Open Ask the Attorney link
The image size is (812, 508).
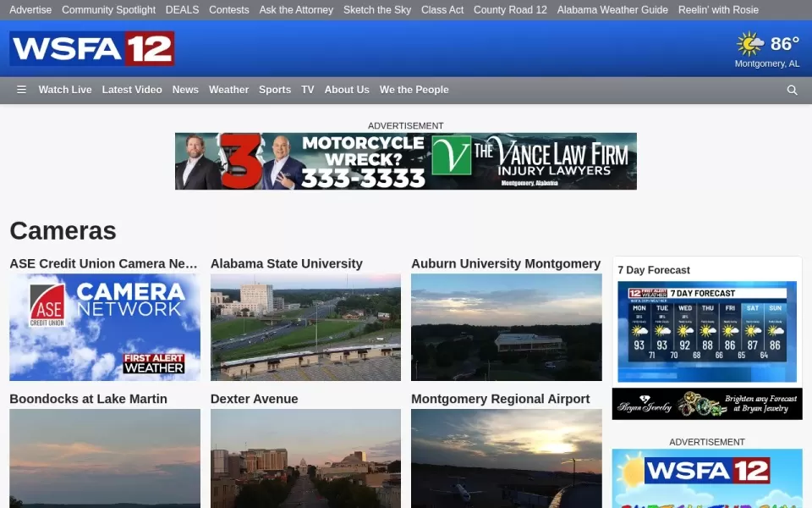(296, 10)
